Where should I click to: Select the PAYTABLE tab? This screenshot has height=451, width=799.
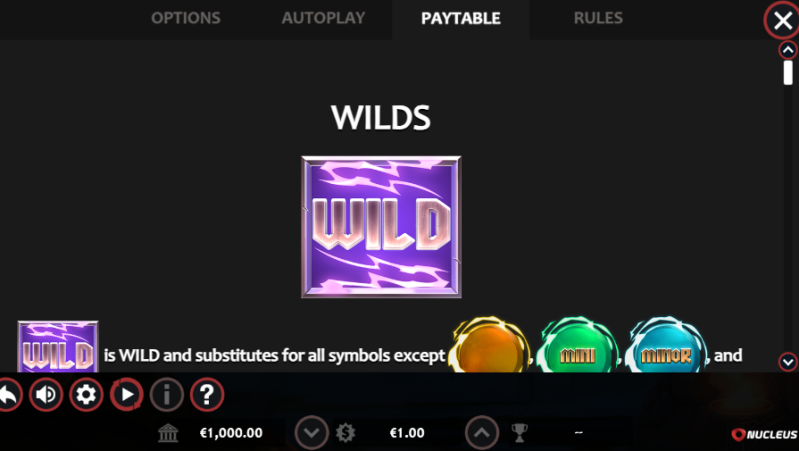coord(461,19)
